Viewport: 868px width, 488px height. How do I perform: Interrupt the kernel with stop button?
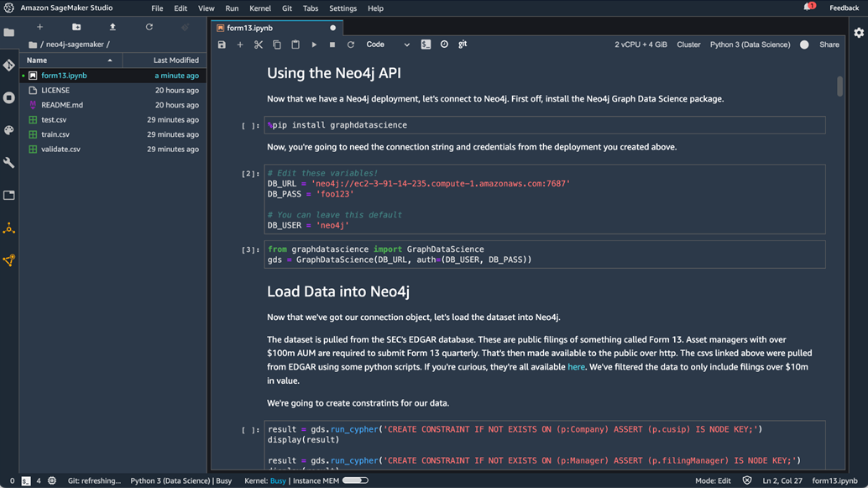coord(332,45)
